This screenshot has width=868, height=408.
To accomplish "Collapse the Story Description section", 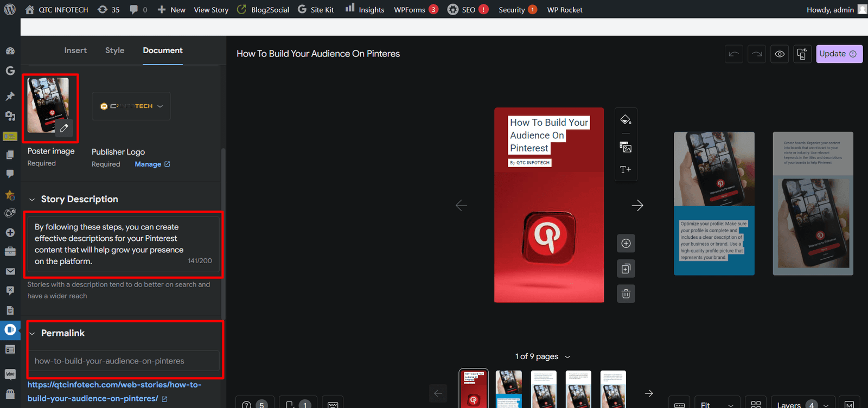I will point(32,199).
